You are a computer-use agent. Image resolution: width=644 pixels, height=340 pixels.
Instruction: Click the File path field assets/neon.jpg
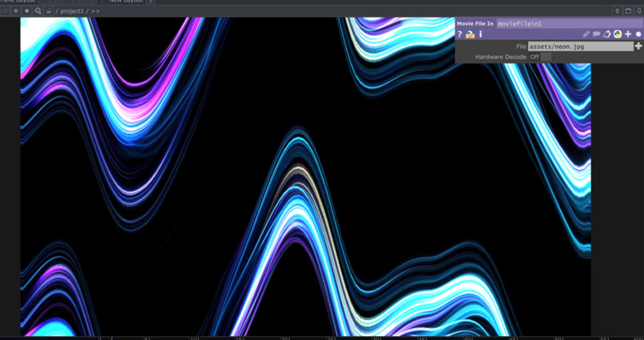coord(581,46)
